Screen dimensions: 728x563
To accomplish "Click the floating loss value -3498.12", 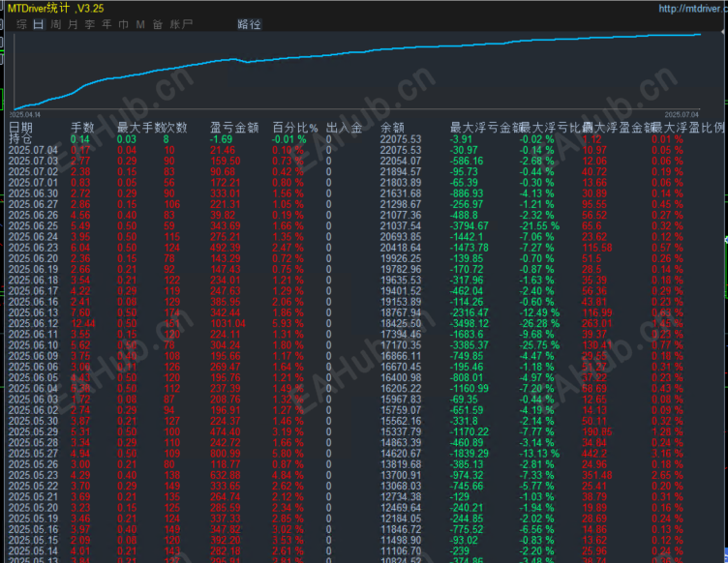I will (x=469, y=323).
